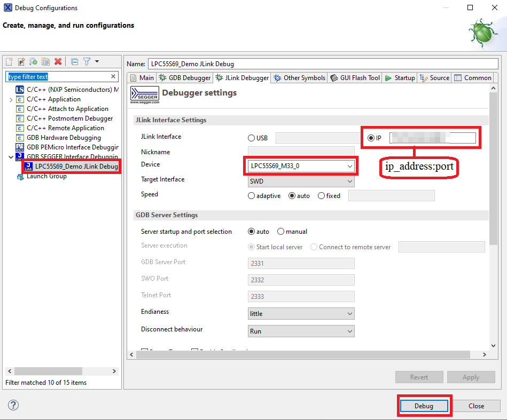Open the Endianness little dropdown
Image resolution: width=507 pixels, height=420 pixels.
coord(301,314)
